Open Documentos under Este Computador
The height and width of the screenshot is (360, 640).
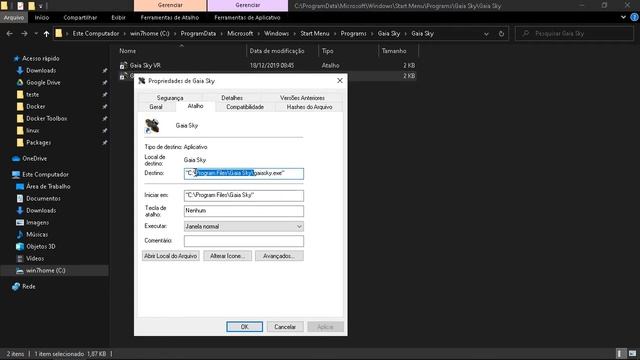pyautogui.click(x=43, y=198)
